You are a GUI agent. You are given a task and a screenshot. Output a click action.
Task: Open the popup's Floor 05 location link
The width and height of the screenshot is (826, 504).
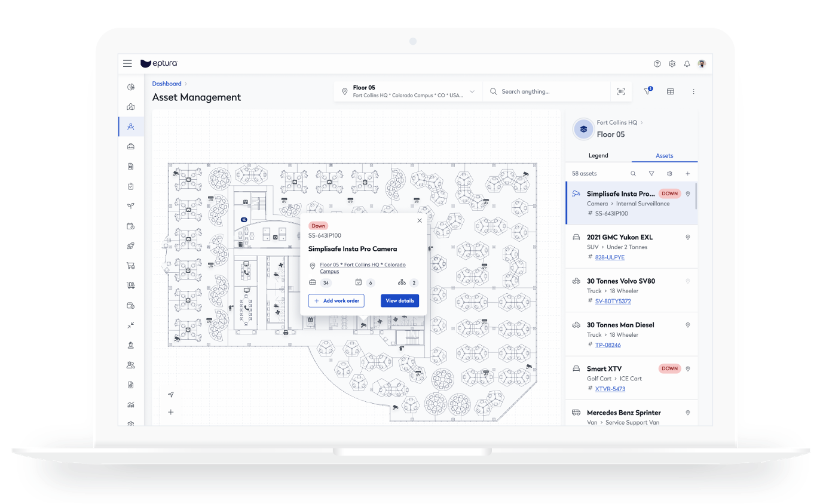tap(363, 268)
